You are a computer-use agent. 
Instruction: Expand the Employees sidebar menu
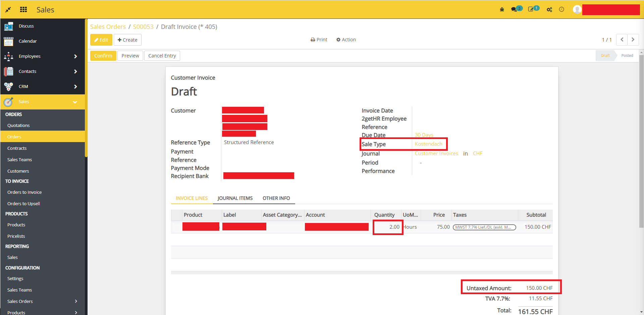click(x=75, y=56)
